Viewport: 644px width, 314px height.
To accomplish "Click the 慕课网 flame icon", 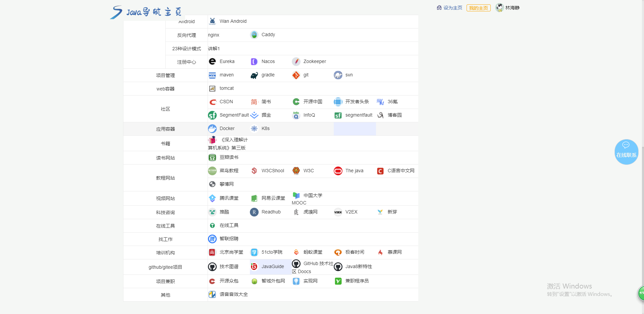I will [380, 252].
